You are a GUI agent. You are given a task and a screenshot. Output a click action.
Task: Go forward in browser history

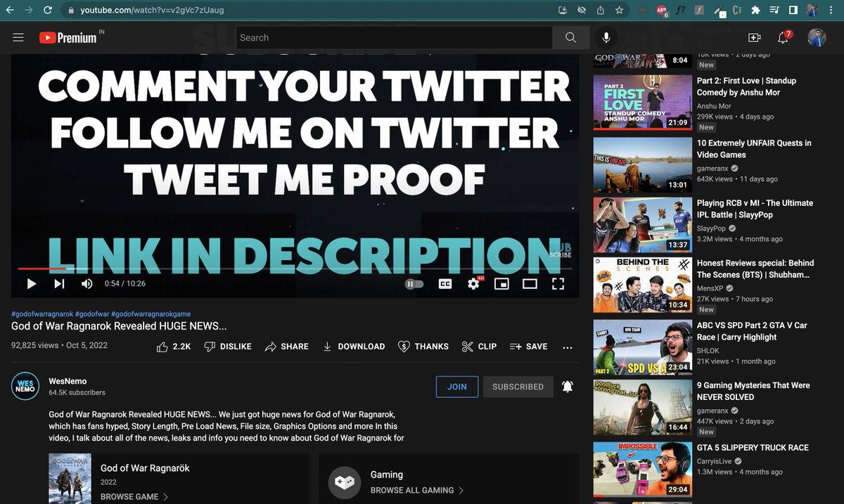pos(28,10)
